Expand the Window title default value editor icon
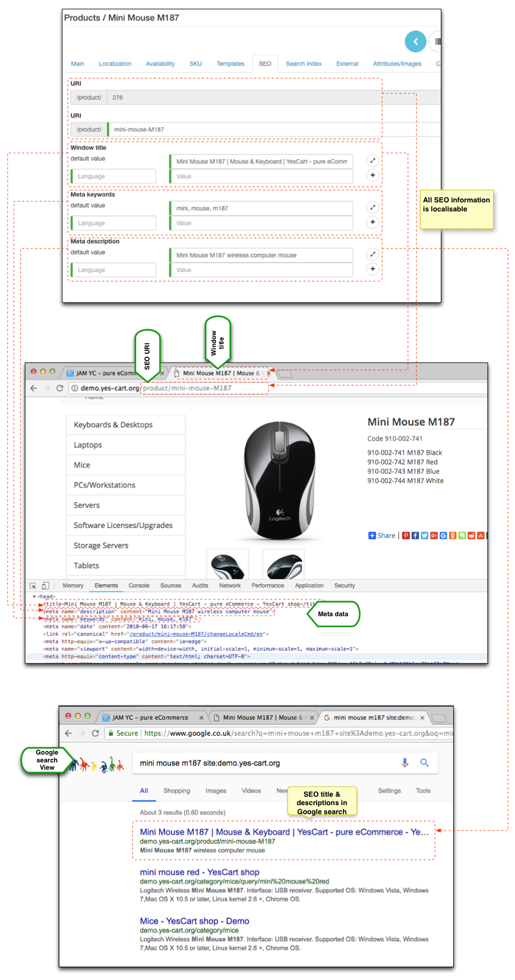The height and width of the screenshot is (980, 515). pos(372,161)
